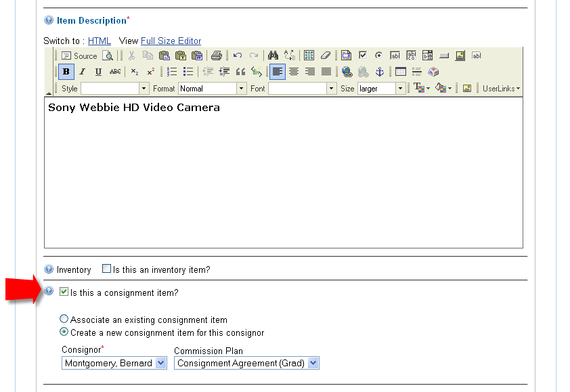Justify the text block

coord(326,72)
